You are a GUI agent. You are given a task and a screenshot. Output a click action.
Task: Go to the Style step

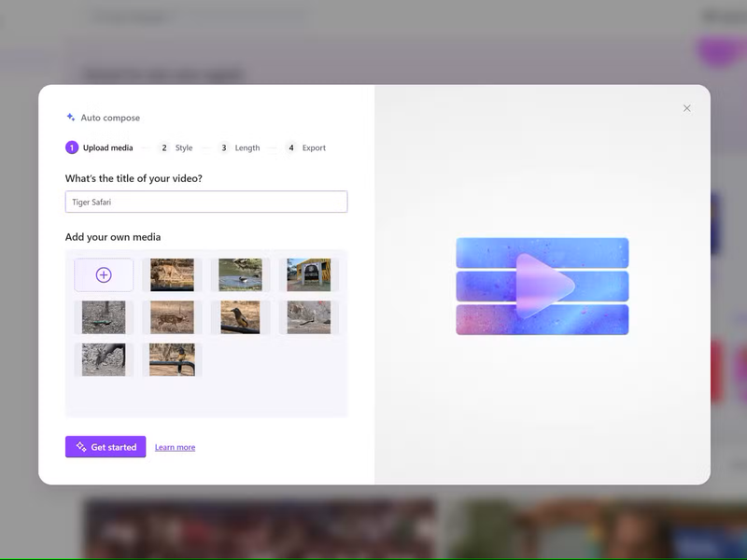[x=183, y=147]
